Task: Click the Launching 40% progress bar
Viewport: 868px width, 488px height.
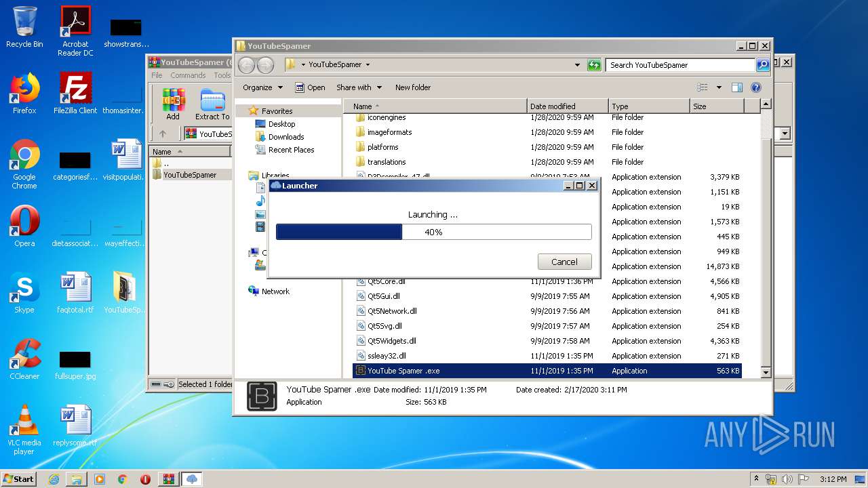Action: coord(433,232)
